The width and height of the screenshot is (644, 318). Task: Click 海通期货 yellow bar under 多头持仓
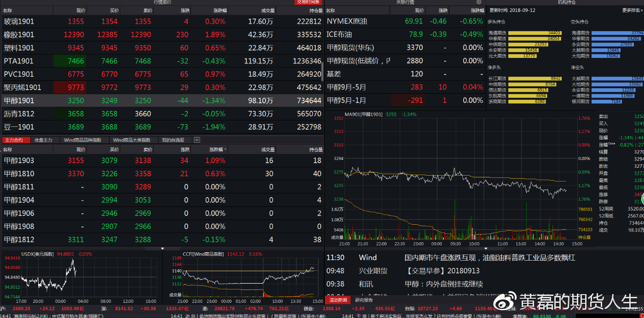click(534, 33)
